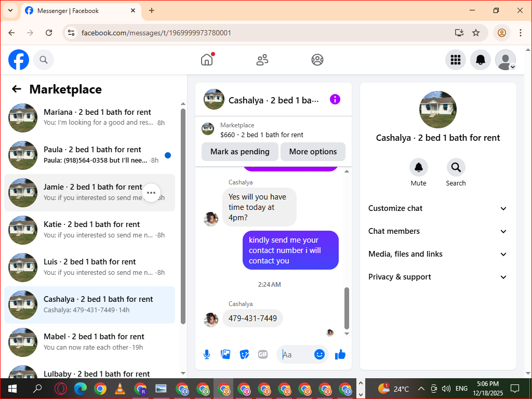Send a voice clip with microphone icon
This screenshot has height=399, width=532.
pos(207,354)
